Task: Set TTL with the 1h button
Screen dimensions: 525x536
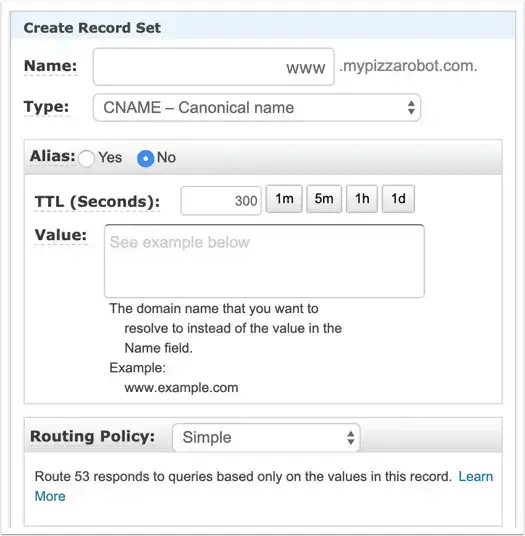Action: click(362, 199)
